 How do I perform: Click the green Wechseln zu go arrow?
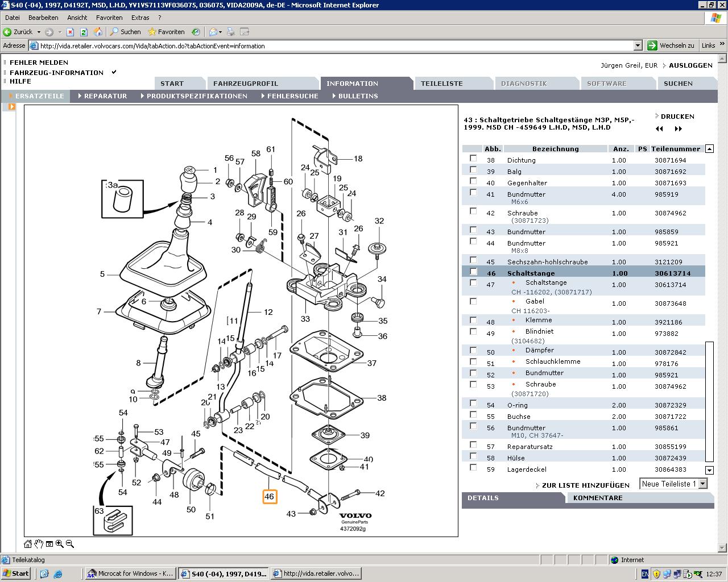652,45
